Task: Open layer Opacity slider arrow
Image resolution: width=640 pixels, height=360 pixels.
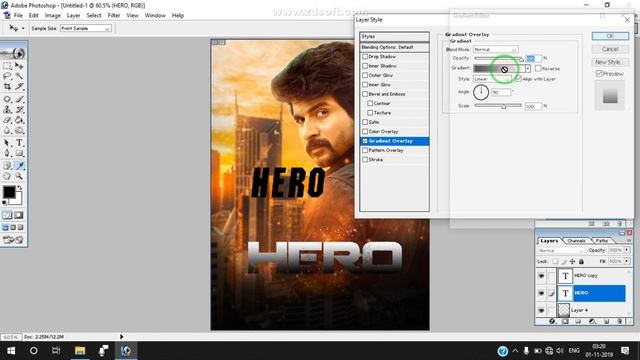Action: click(627, 250)
